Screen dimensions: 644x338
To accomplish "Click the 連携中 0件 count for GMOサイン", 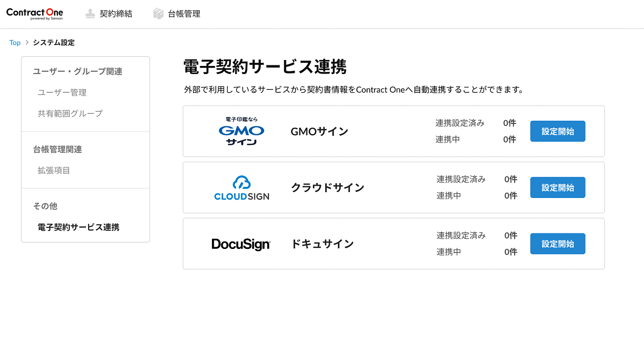I will 509,139.
